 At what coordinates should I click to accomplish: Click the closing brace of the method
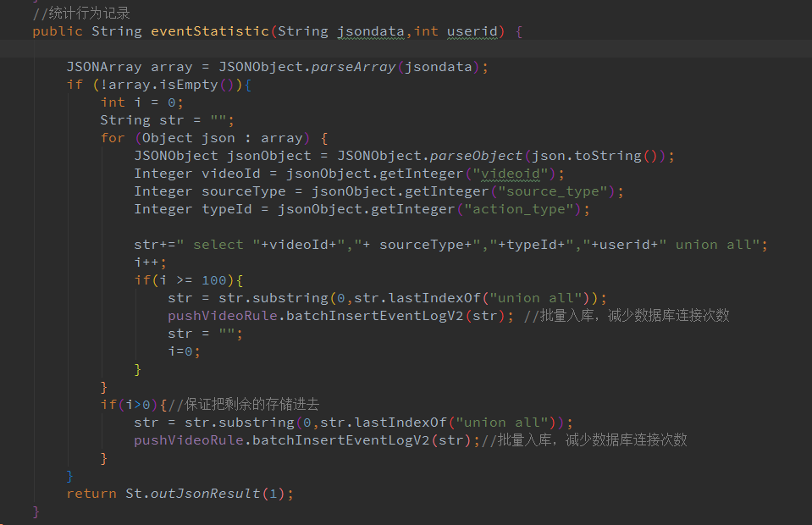pyautogui.click(x=36, y=511)
